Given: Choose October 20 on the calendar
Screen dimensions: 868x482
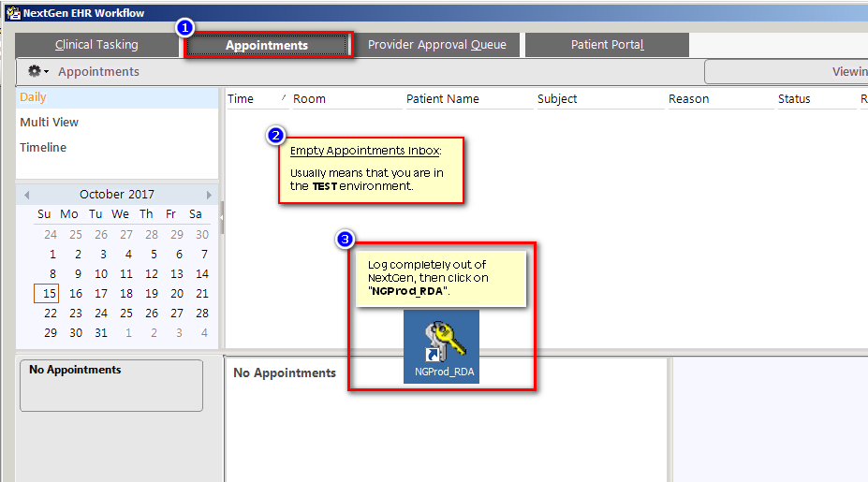Looking at the screenshot, I should point(177,294).
